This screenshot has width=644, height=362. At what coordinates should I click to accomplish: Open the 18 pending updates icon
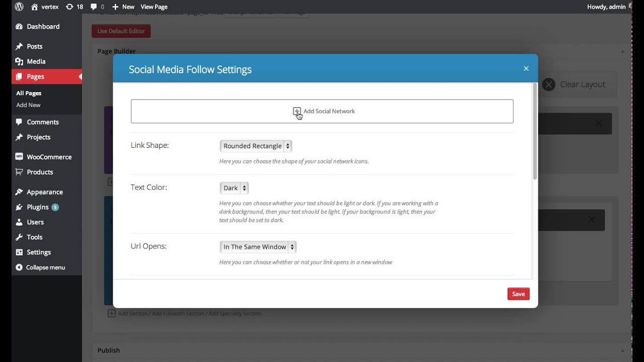coord(74,7)
